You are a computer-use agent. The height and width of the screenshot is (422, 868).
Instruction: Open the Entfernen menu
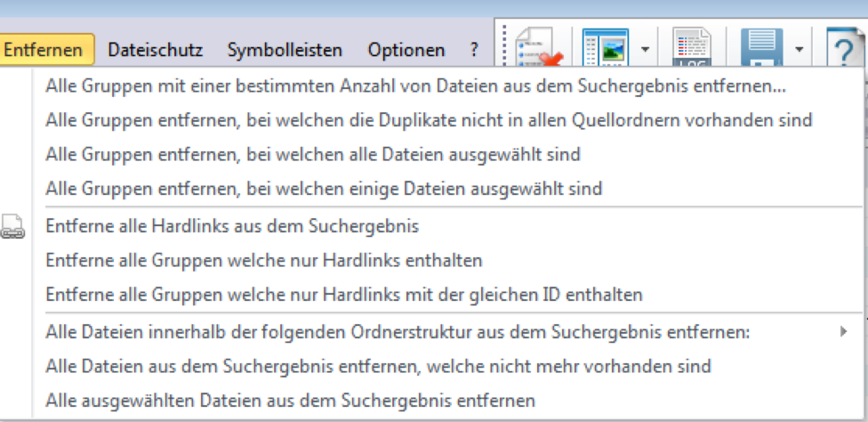coord(48,50)
